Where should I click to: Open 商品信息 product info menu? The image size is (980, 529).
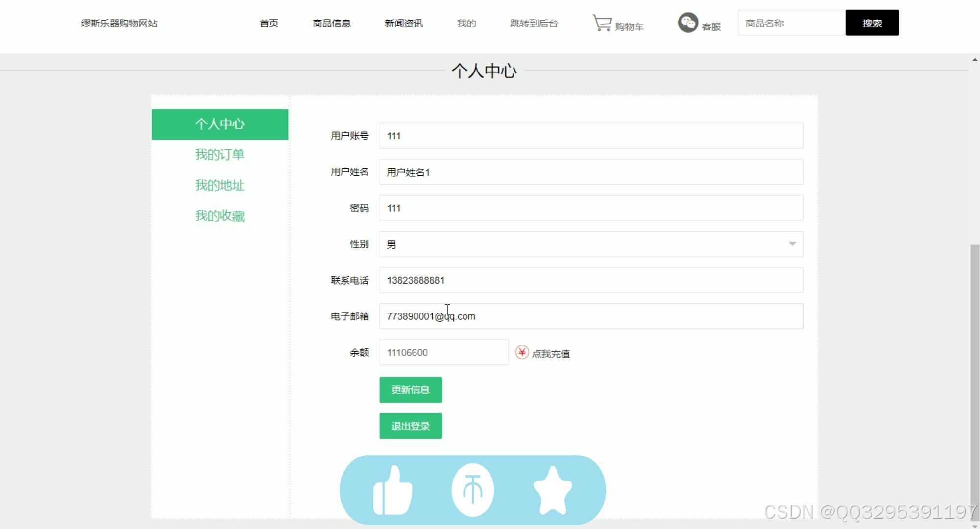pos(332,23)
